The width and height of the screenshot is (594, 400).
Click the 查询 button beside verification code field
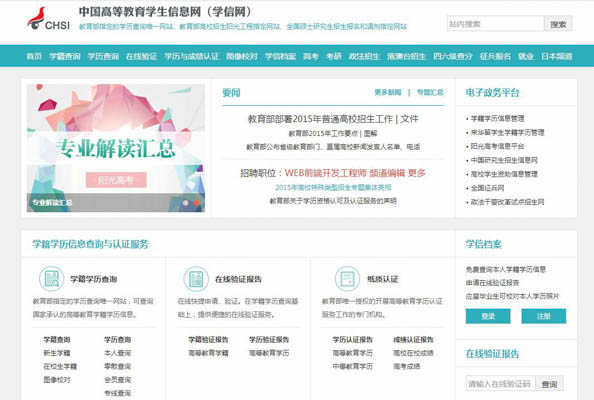549,384
